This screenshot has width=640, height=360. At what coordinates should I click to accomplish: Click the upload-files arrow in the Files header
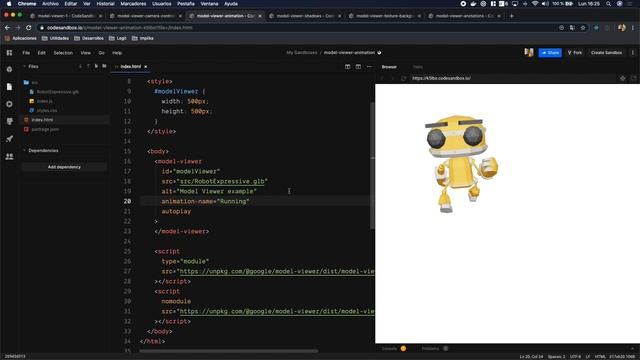(88, 66)
